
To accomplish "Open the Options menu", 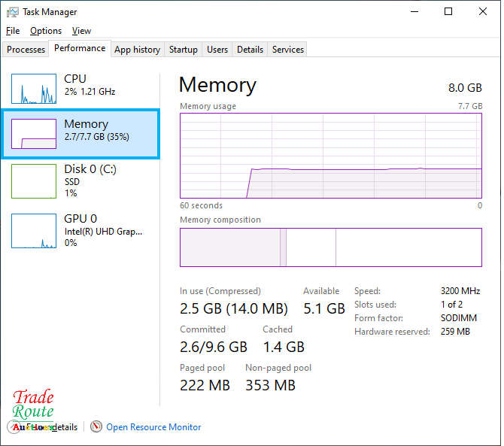I will pyautogui.click(x=46, y=31).
